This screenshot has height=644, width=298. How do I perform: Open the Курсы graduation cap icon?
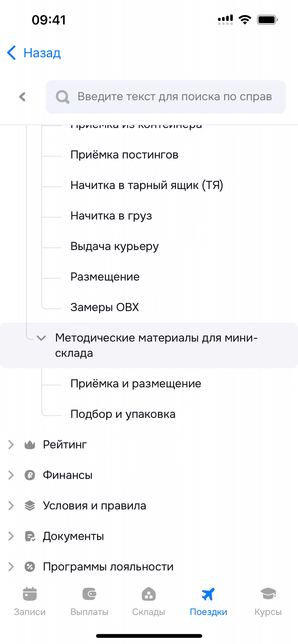click(268, 594)
